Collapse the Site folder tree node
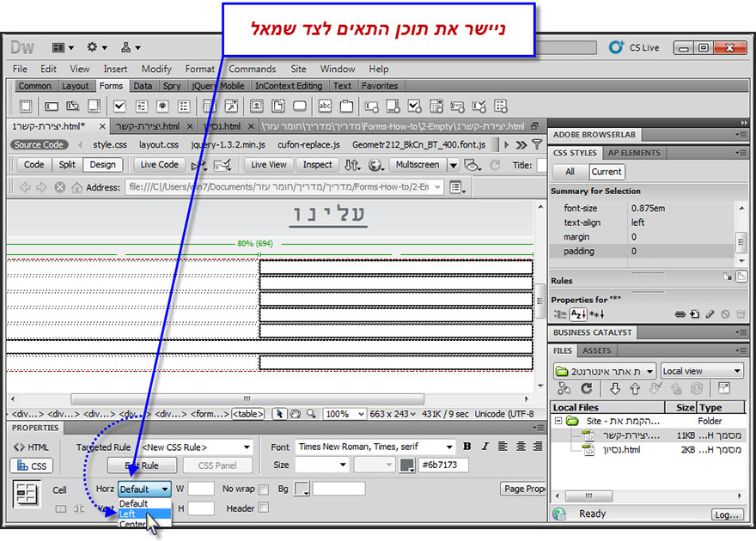The image size is (756, 541). click(x=558, y=421)
